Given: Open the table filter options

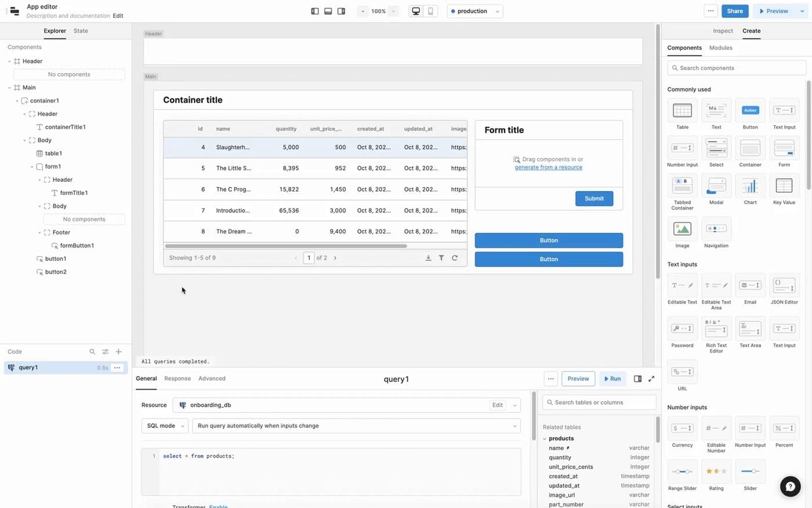Looking at the screenshot, I should click(x=441, y=257).
